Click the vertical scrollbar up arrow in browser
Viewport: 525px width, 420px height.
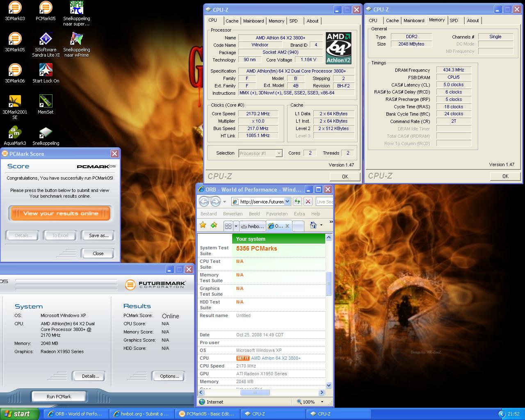pyautogui.click(x=329, y=237)
